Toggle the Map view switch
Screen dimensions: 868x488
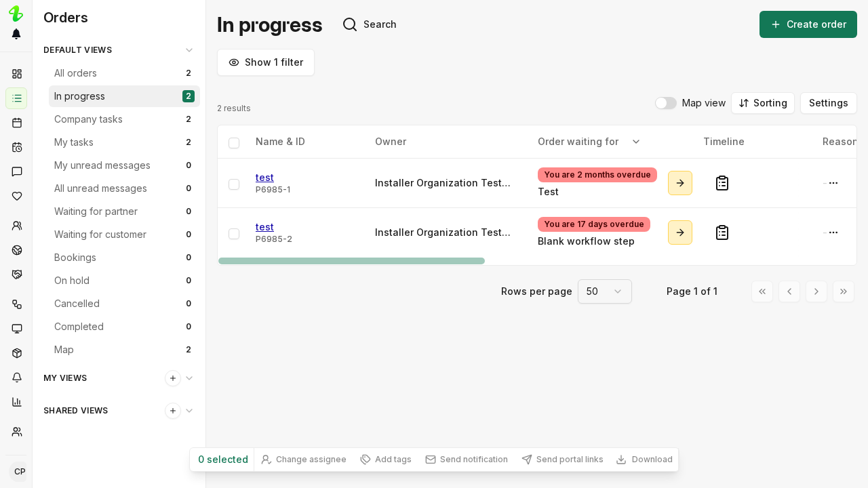[666, 103]
